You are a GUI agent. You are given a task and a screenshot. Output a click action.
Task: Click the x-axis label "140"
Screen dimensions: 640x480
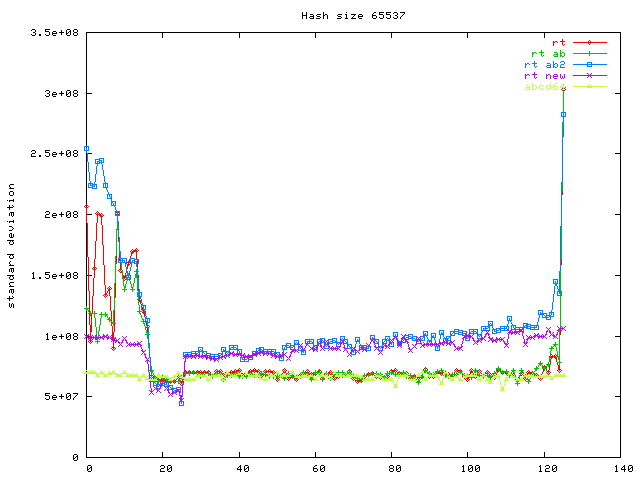(x=623, y=468)
